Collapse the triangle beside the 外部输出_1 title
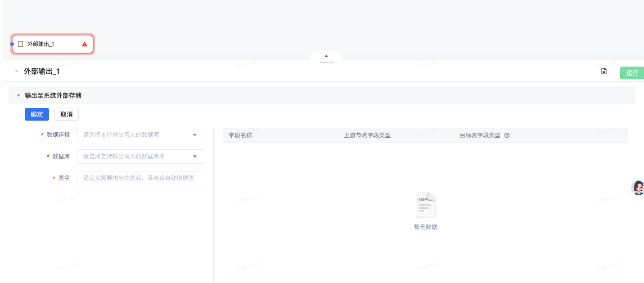644x283 pixels. (17, 71)
